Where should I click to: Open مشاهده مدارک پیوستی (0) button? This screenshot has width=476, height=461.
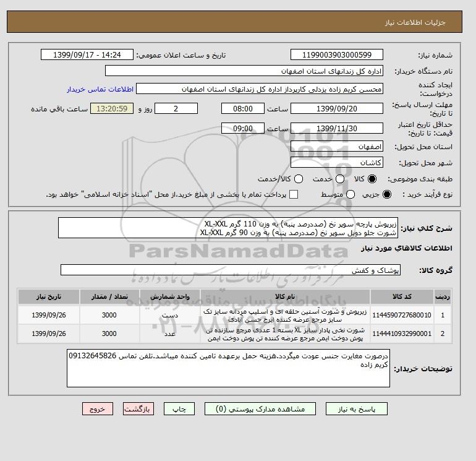tap(260, 409)
